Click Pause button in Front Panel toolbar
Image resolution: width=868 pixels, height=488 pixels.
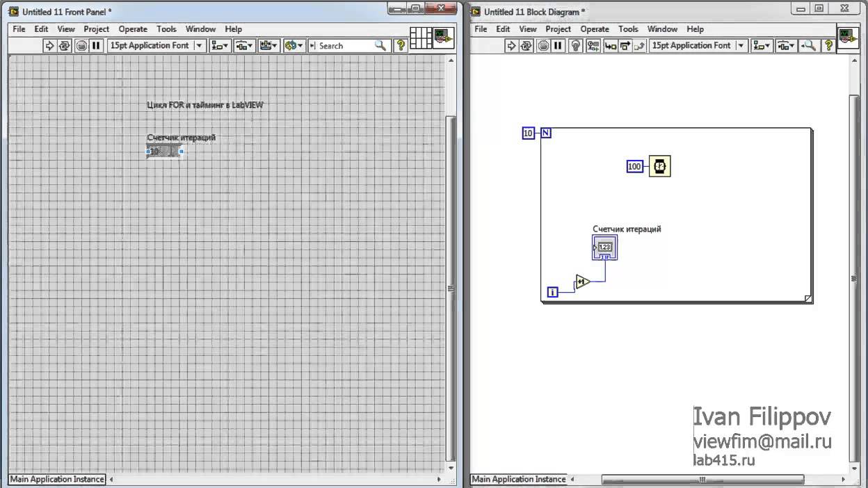[x=96, y=46]
